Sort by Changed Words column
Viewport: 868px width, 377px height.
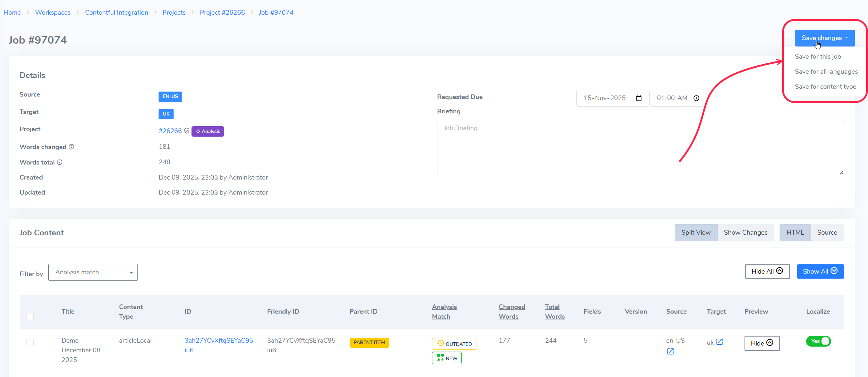point(512,312)
